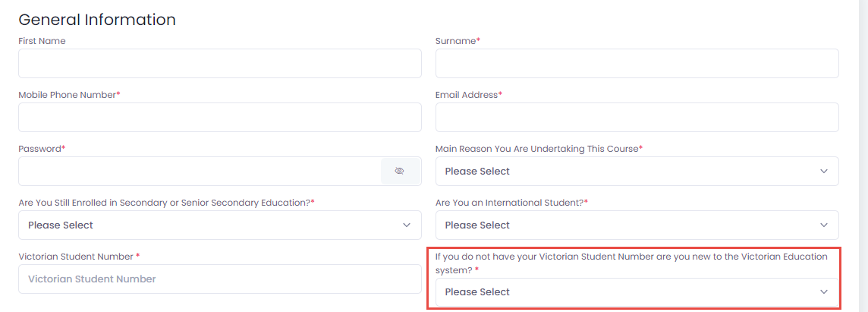868x312 pixels.
Task: Focus the First Name text field
Action: click(x=220, y=63)
